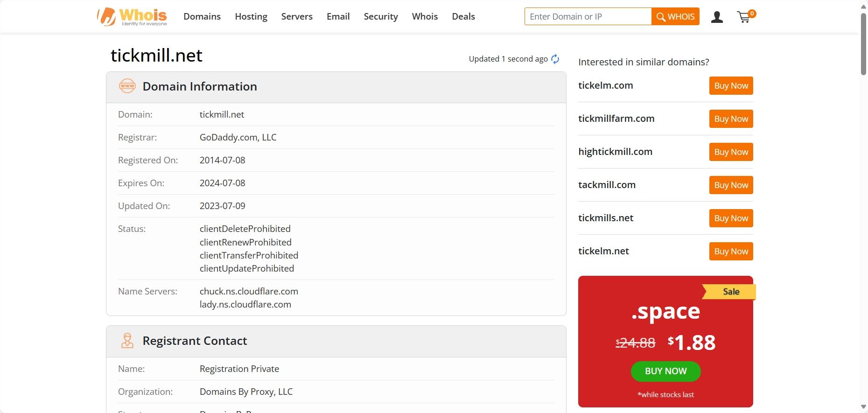Buy Now for tickelm.com

[731, 86]
